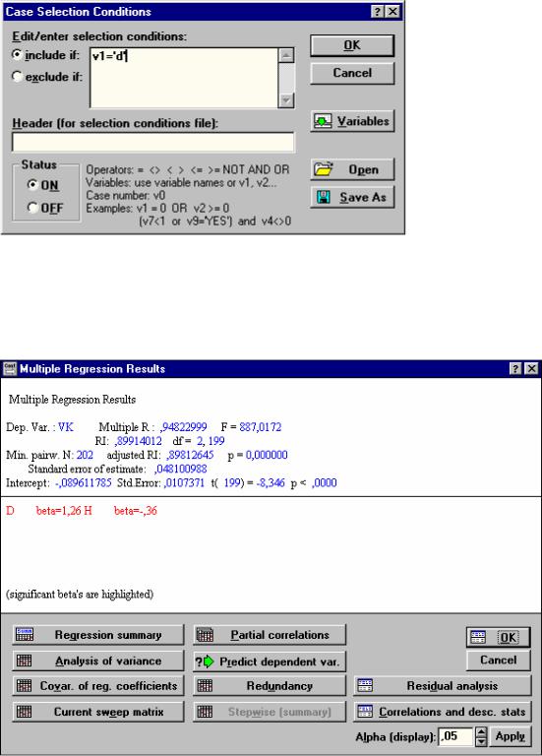Image resolution: width=542 pixels, height=756 pixels.
Task: Open Current sweep matrix
Action: [98, 712]
